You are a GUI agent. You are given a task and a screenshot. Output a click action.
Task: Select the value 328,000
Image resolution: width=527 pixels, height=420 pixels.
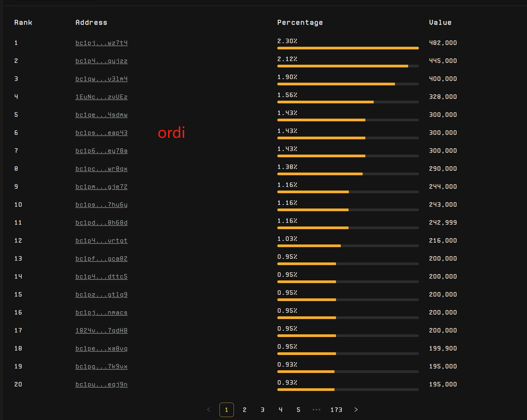pos(443,97)
